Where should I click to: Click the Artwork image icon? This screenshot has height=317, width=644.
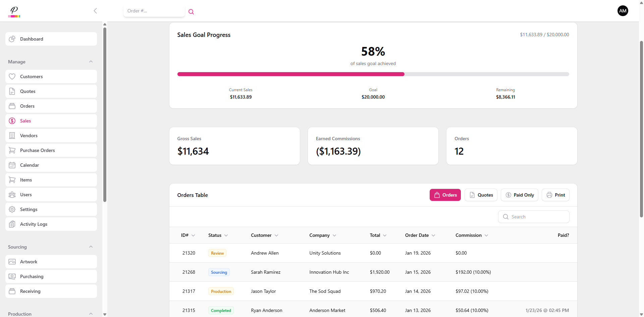(12, 262)
